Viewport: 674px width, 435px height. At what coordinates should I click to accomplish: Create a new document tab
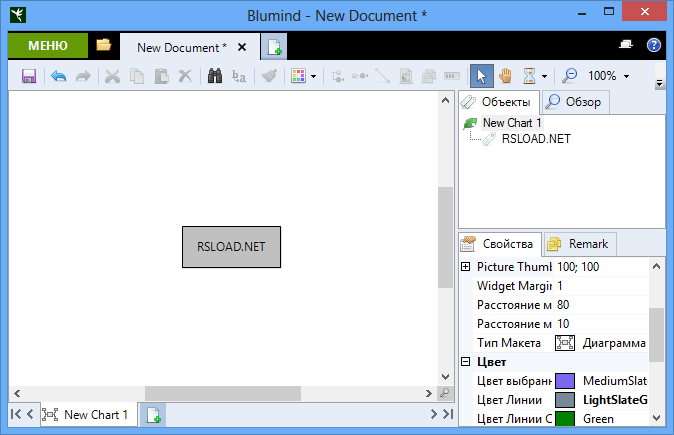(x=274, y=47)
